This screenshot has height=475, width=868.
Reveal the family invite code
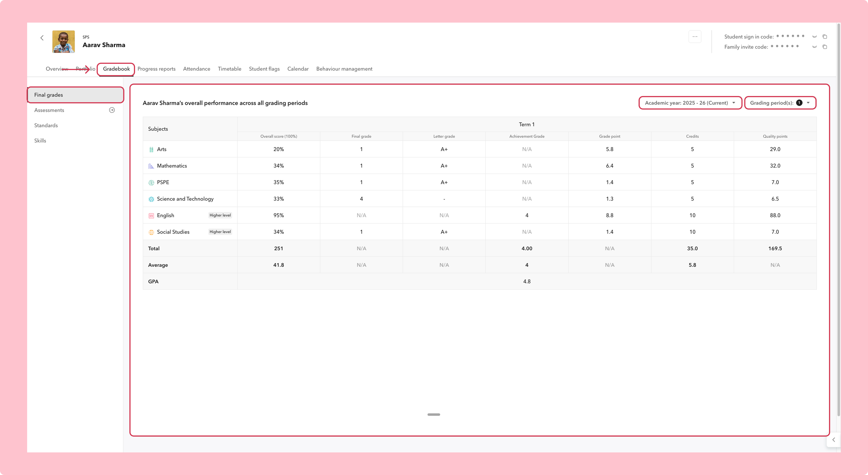(x=814, y=47)
